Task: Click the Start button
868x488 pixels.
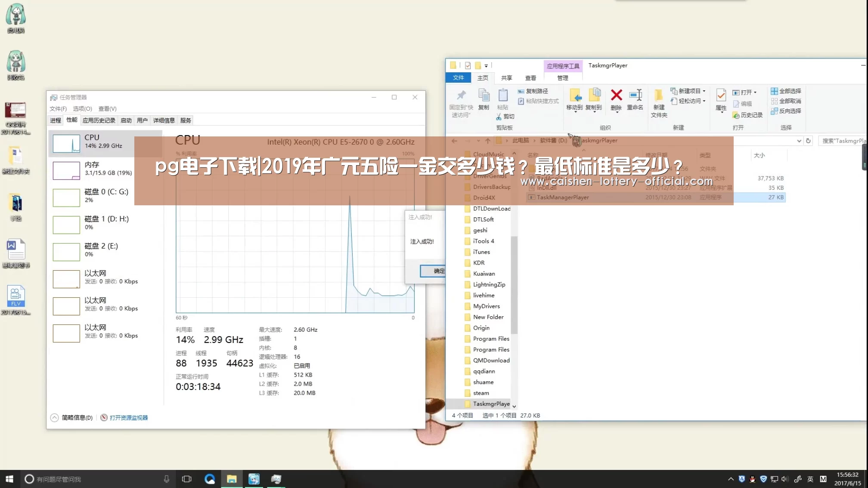Action: tap(9, 479)
